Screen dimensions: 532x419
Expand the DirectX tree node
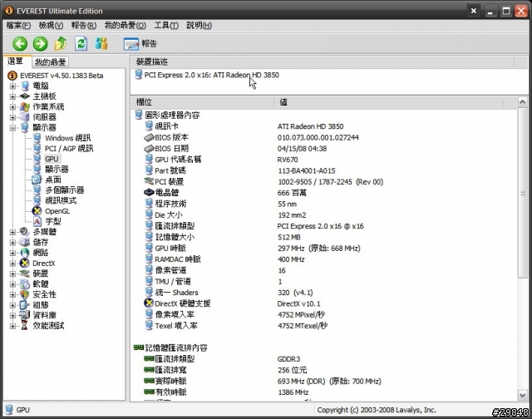click(x=12, y=264)
